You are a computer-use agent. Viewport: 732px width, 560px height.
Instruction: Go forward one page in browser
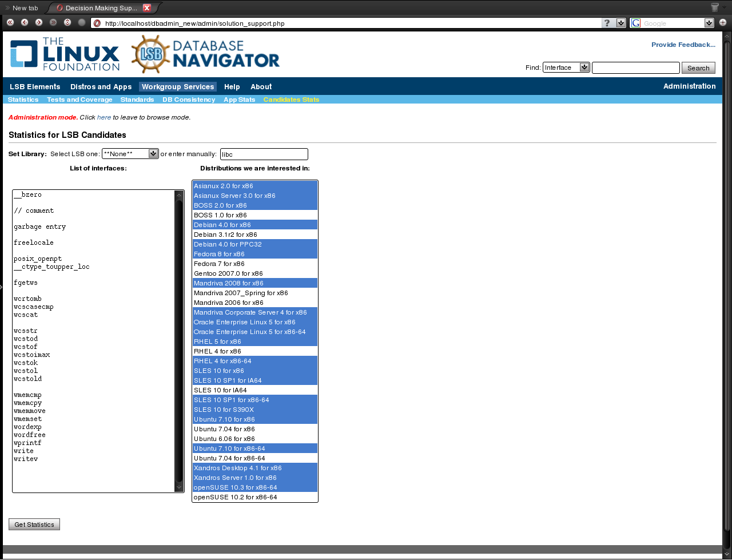(x=39, y=22)
